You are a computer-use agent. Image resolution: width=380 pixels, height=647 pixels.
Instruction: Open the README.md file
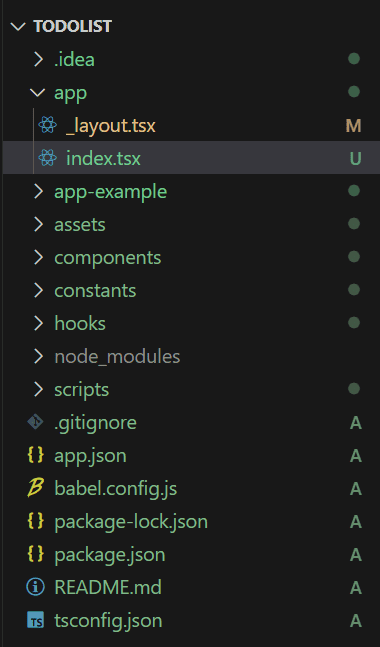(108, 588)
